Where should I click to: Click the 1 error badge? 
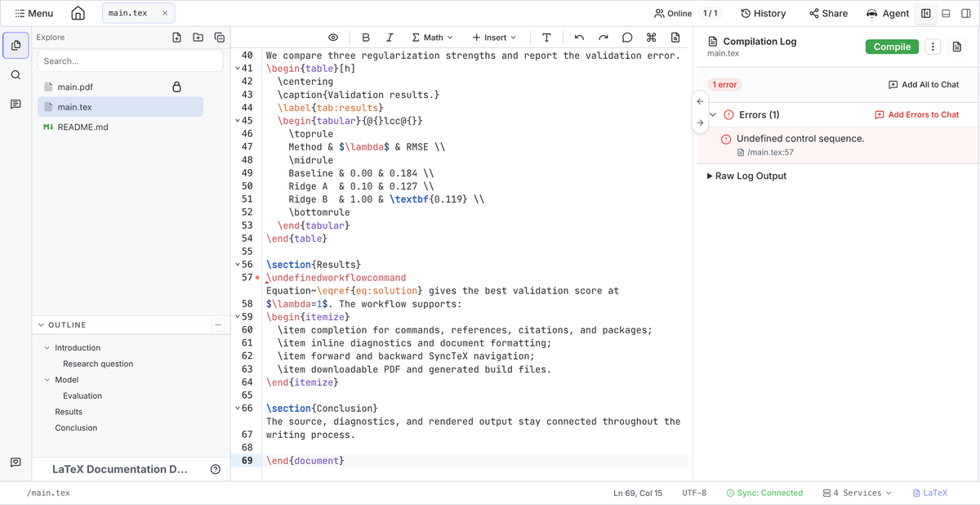coord(724,85)
